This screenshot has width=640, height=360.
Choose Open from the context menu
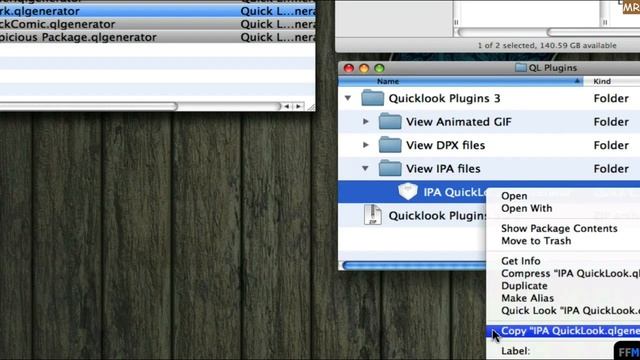click(514, 196)
